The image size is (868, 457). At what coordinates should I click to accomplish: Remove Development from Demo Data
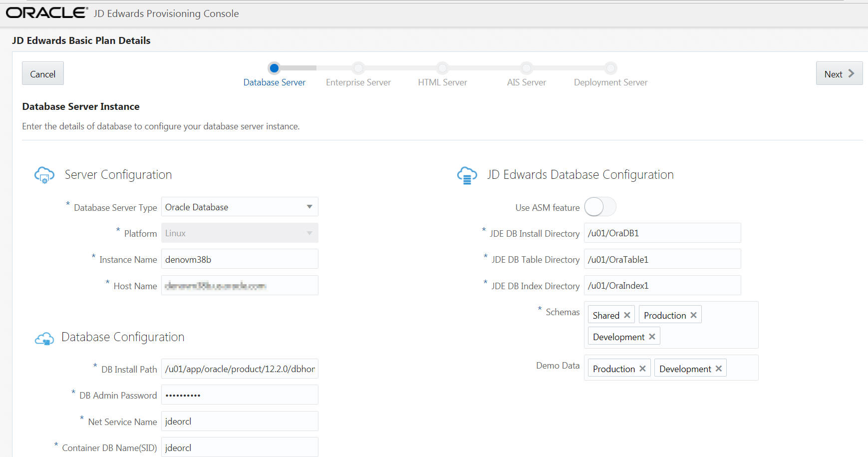pyautogui.click(x=719, y=368)
